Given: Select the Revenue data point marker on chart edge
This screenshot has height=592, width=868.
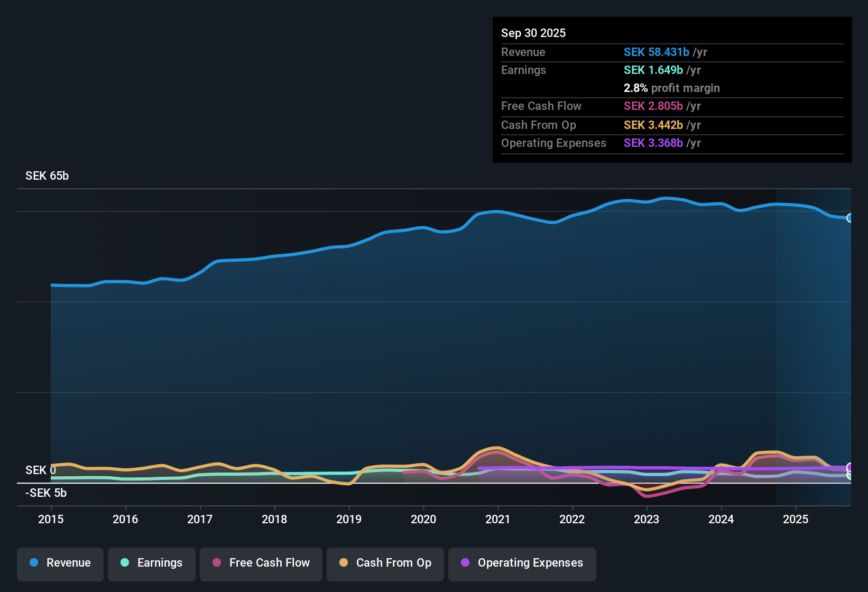Looking at the screenshot, I should (850, 218).
